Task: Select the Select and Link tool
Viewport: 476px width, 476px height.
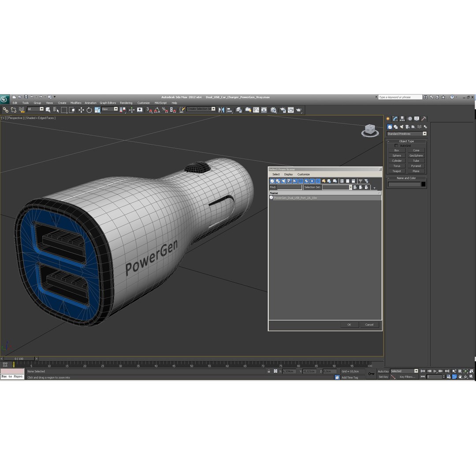Action: (x=5, y=110)
